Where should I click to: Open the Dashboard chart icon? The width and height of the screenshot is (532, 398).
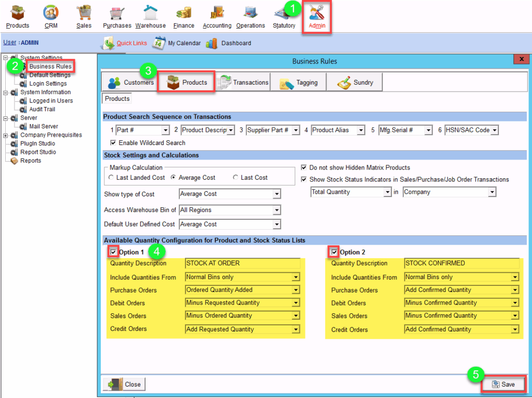coord(211,43)
